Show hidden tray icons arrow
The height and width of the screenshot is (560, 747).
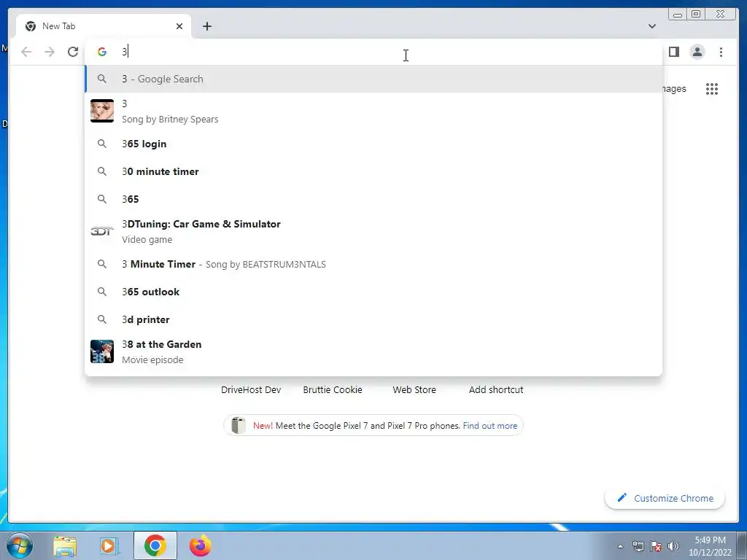620,546
